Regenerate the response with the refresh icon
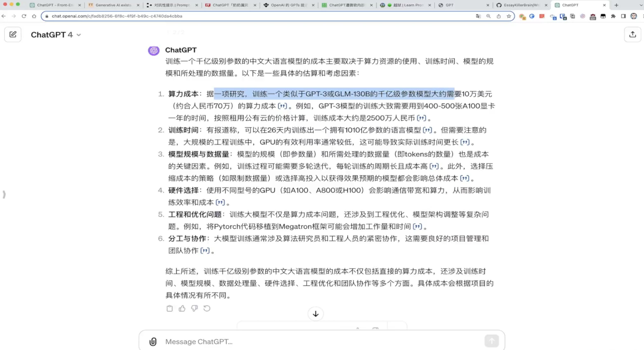Screen dimensions: 644x350 click(207, 309)
